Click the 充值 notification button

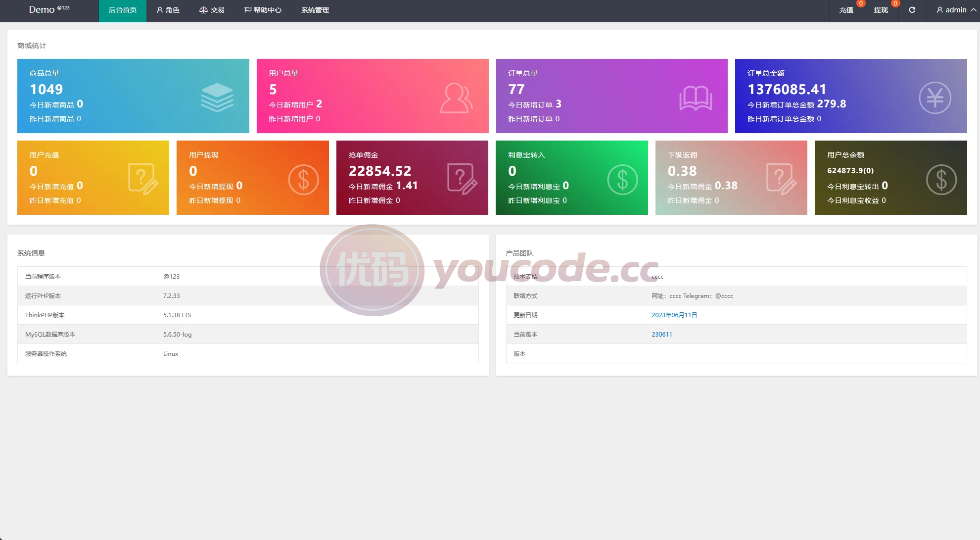click(x=846, y=10)
